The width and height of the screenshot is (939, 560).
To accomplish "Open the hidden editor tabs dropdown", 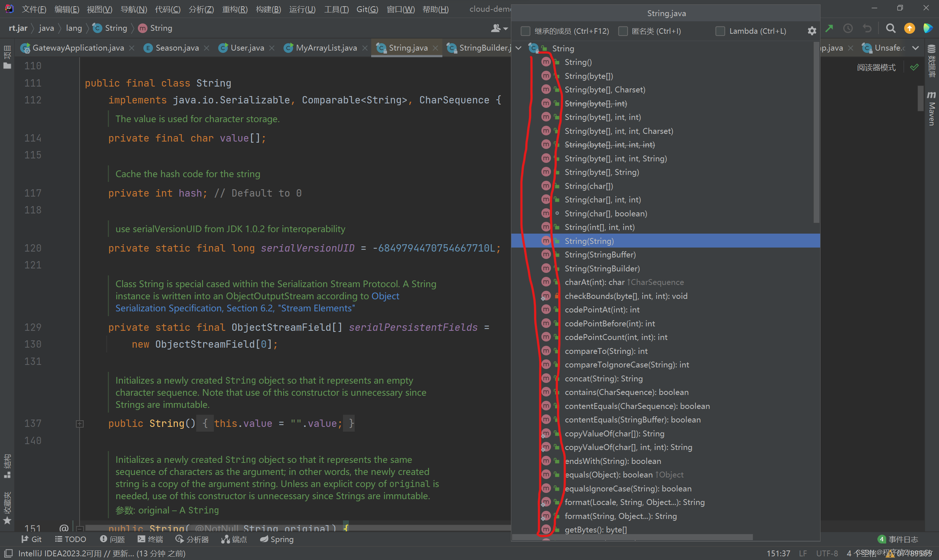I will (x=915, y=48).
